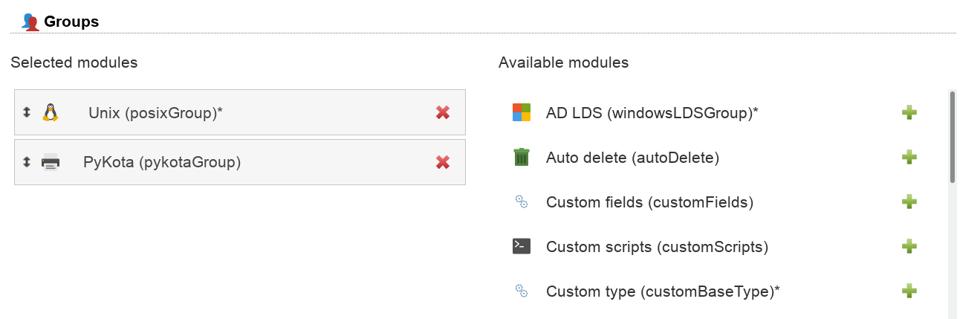This screenshot has height=319, width=980.
Task: Click the Unix drag-handle arrows icon
Action: [x=27, y=112]
